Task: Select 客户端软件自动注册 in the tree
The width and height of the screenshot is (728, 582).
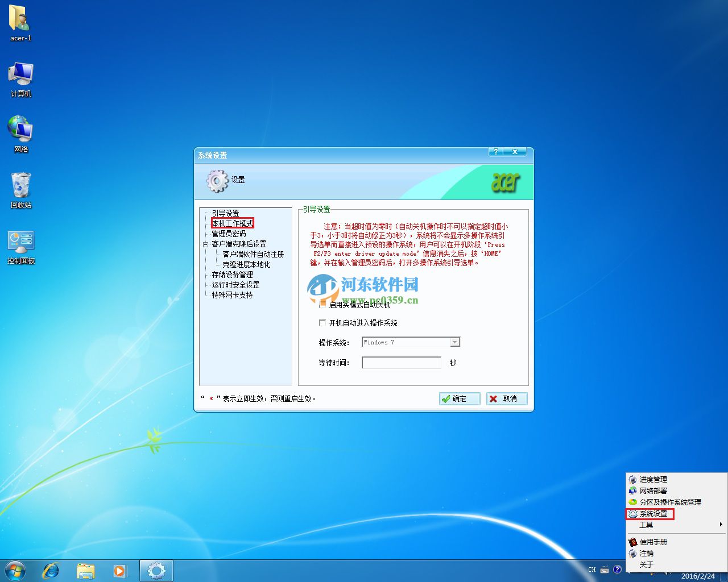Action: tap(253, 254)
